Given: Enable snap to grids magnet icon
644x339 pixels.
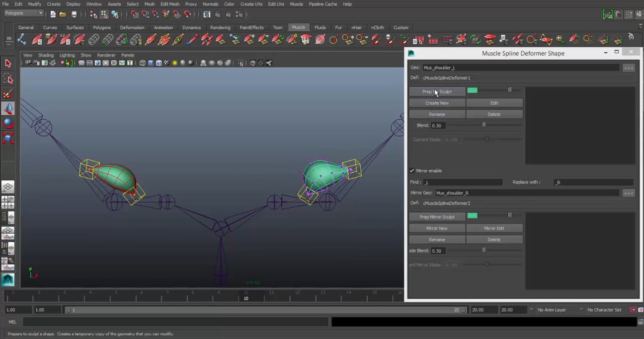Looking at the screenshot, I should coord(135,14).
